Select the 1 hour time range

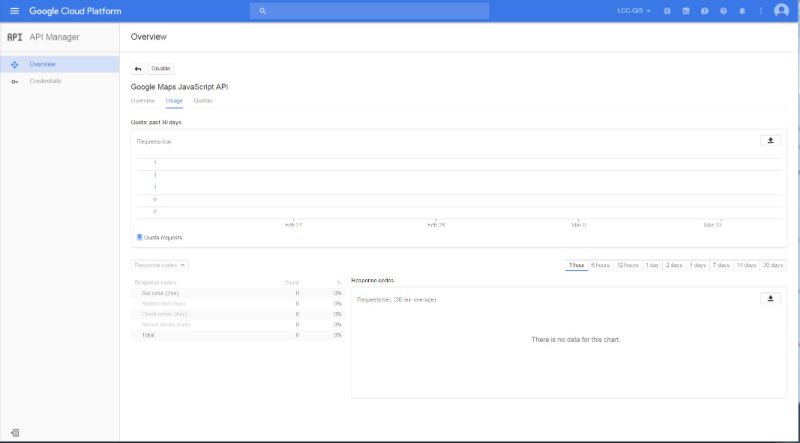point(577,265)
